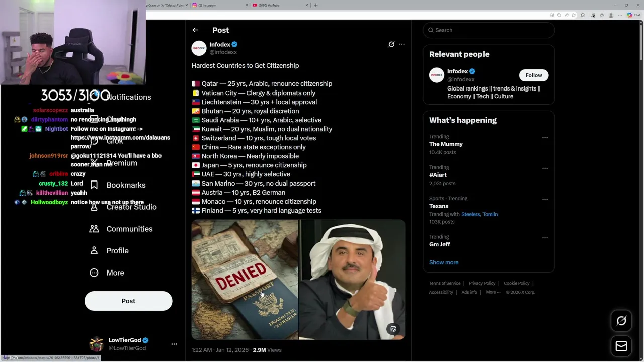Click the Infodex profile avatar on the post
The height and width of the screenshot is (362, 644).
coord(199,48)
